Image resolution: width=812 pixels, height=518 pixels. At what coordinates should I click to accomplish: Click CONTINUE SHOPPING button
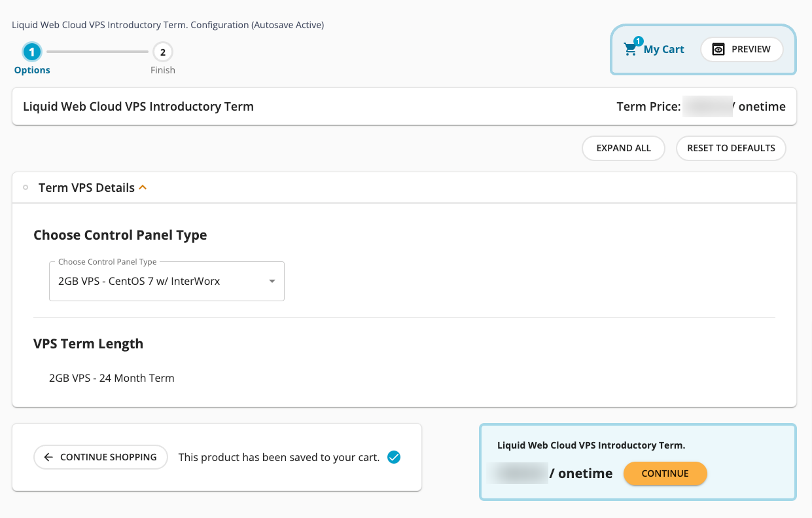101,457
